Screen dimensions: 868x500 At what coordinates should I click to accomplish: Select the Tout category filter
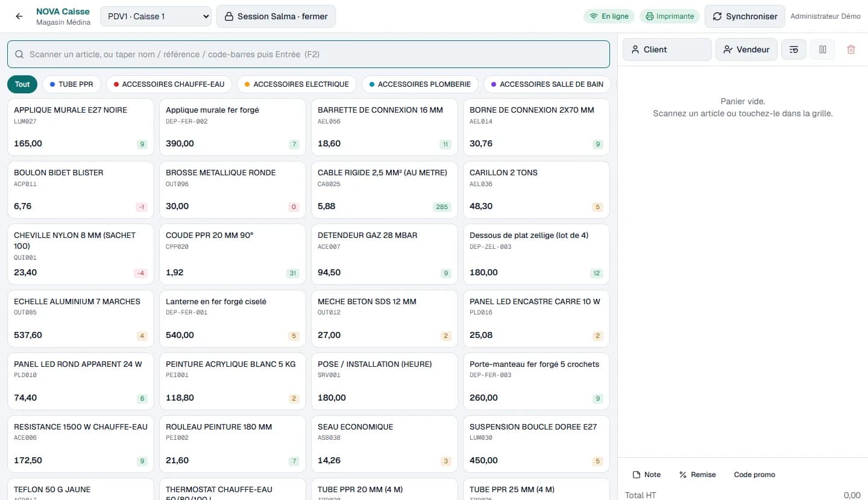(x=22, y=84)
